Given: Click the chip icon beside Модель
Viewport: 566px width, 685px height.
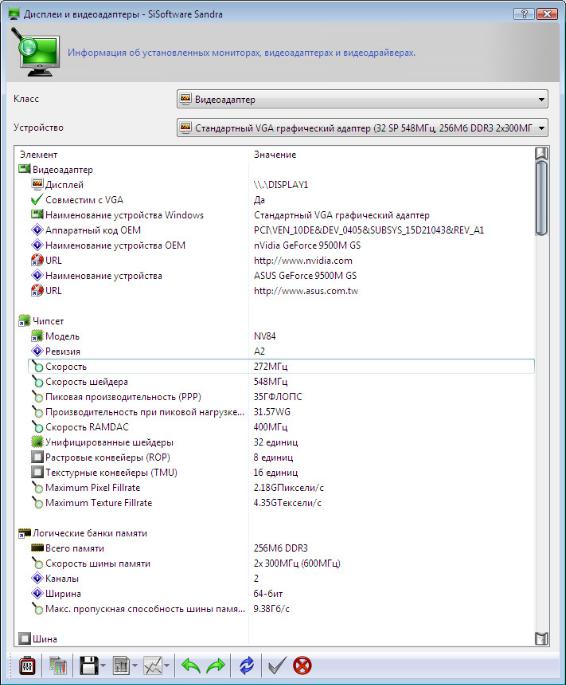Looking at the screenshot, I should [37, 336].
